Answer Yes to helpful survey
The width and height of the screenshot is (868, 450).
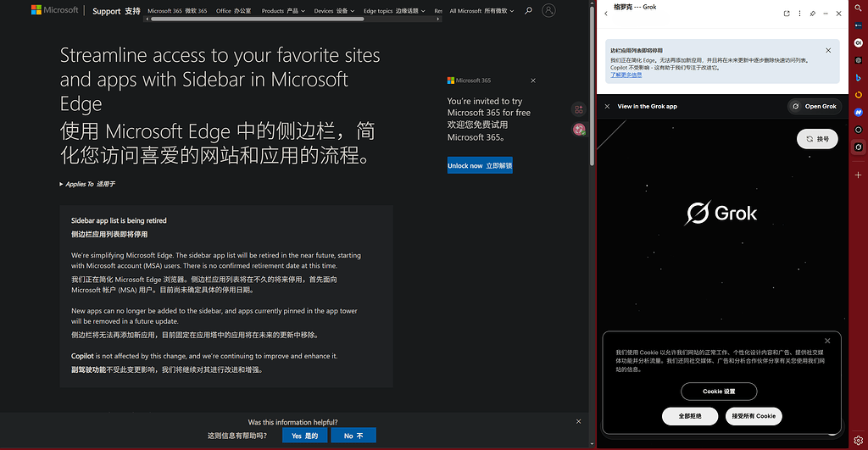tap(304, 436)
